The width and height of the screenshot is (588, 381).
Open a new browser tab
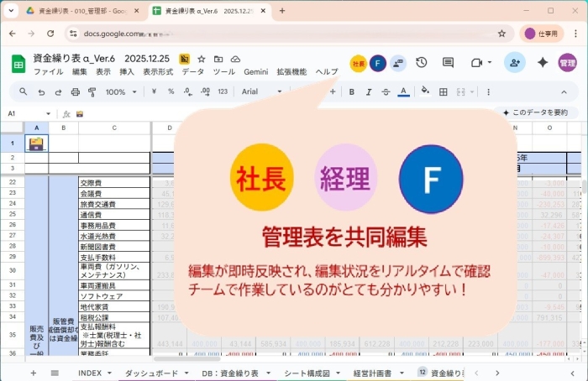(282, 11)
